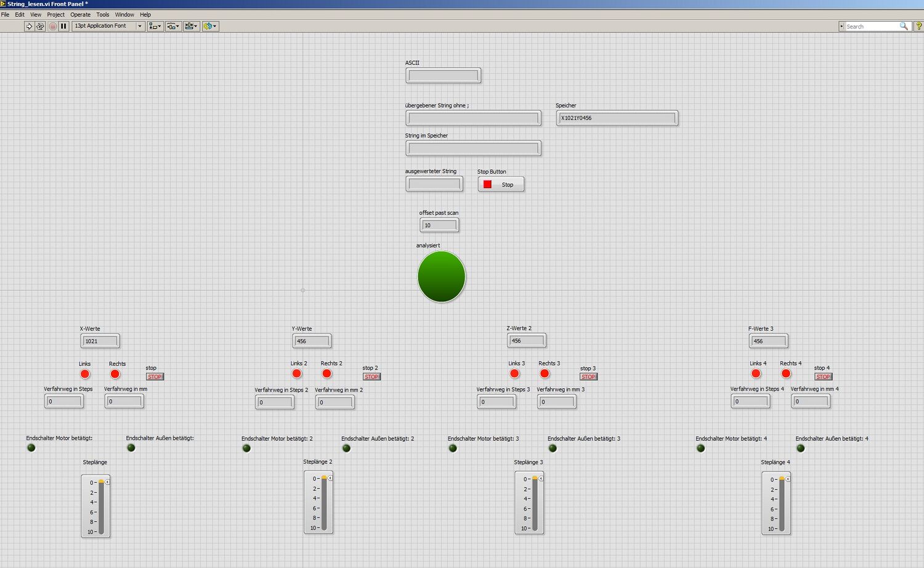Toggle the Rechts 2 LED button
This screenshot has width=924, height=568.
327,373
